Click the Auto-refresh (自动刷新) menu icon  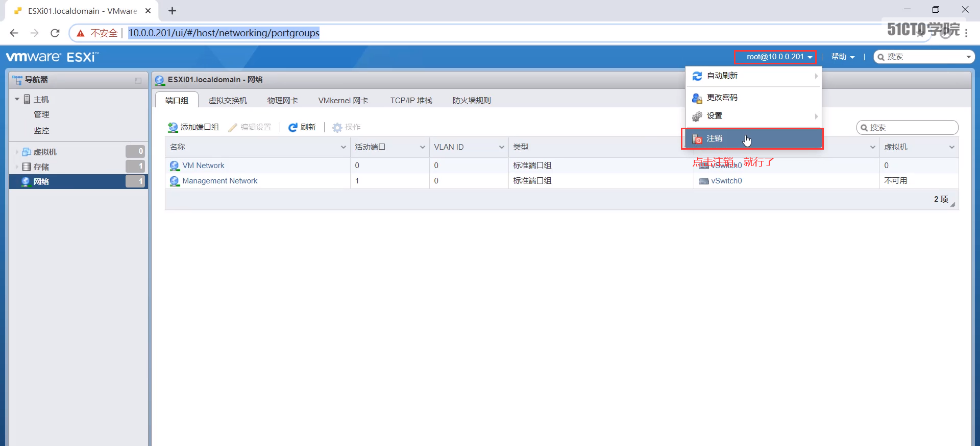coord(697,76)
